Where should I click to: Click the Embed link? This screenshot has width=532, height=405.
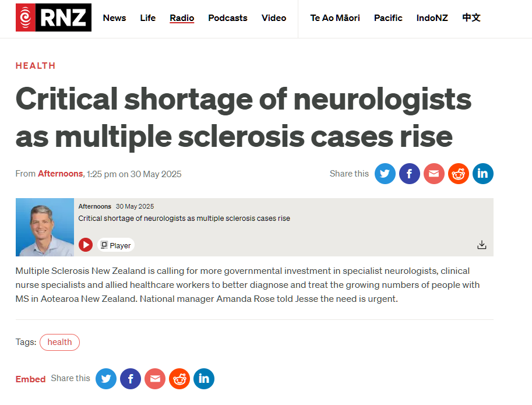click(30, 379)
